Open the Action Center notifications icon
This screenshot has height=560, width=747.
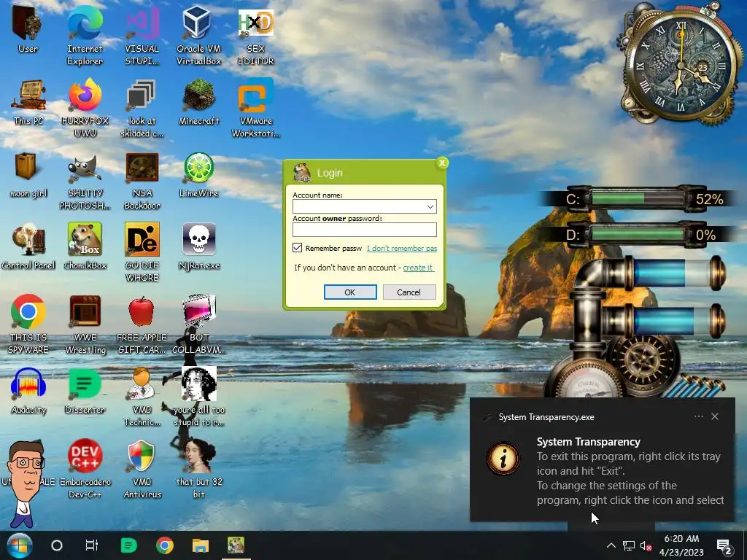click(x=724, y=546)
